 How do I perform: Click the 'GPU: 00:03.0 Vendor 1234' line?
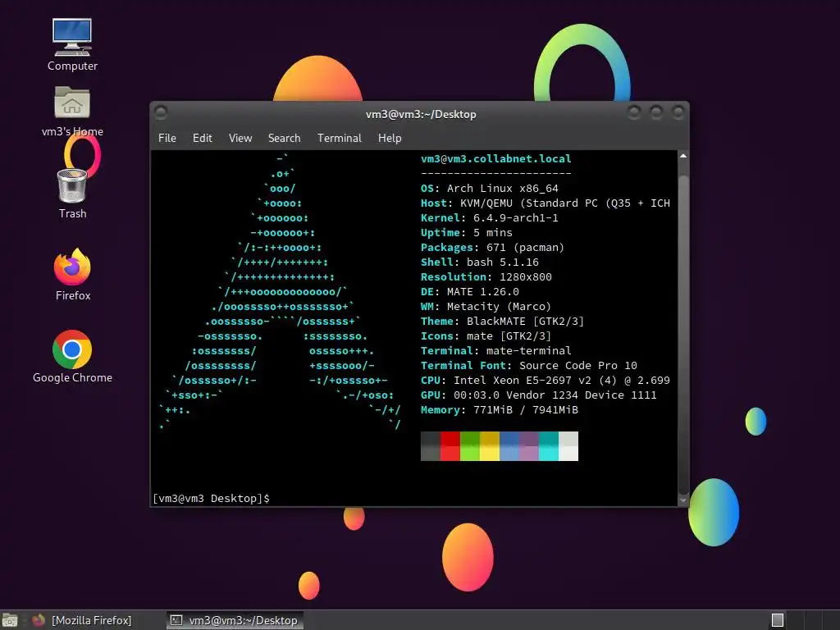pyautogui.click(x=538, y=395)
